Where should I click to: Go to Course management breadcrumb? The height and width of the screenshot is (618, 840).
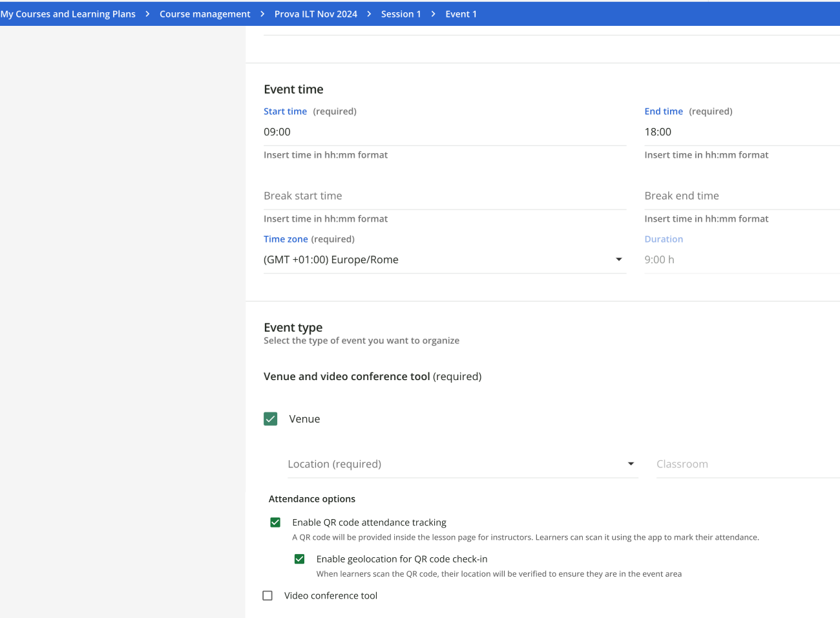(205, 14)
